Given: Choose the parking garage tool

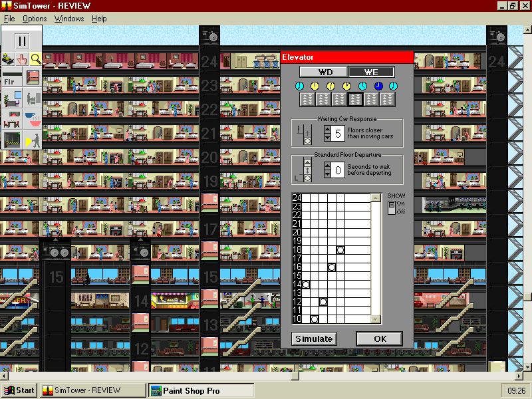Looking at the screenshot, I should click(12, 140).
